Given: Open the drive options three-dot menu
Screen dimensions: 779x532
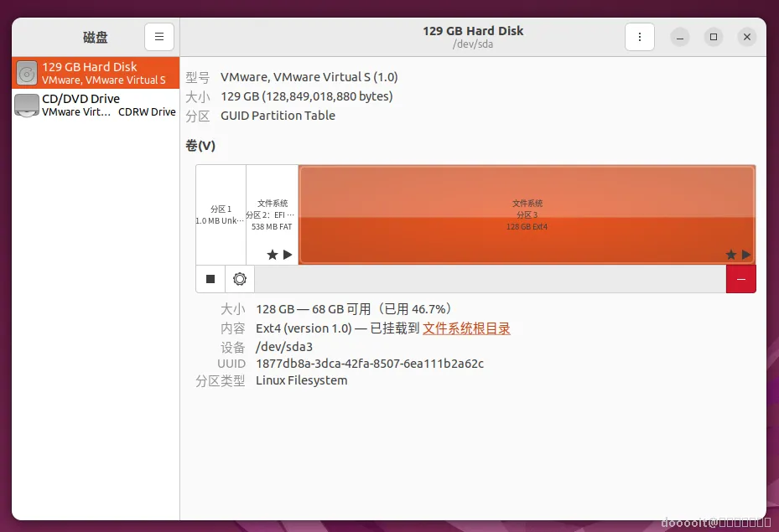Looking at the screenshot, I should (640, 37).
